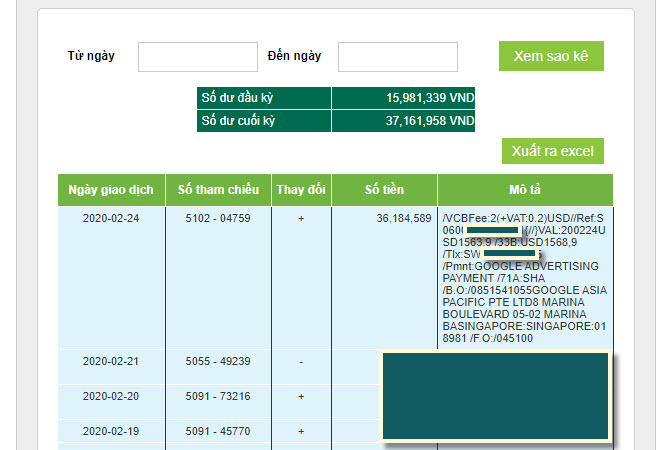
Task: Click date cell 2020-02-24
Action: tap(111, 218)
